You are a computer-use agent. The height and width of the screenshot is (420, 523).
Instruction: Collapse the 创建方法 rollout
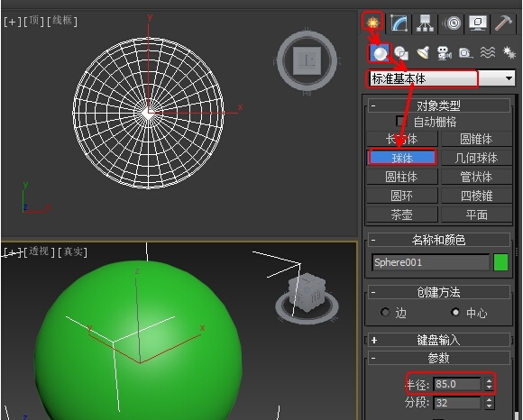coord(439,292)
